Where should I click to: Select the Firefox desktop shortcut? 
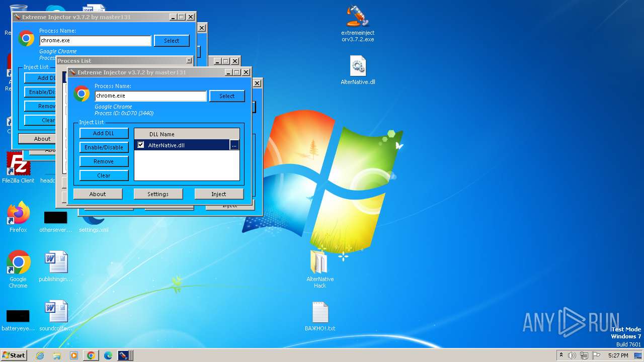point(18,217)
